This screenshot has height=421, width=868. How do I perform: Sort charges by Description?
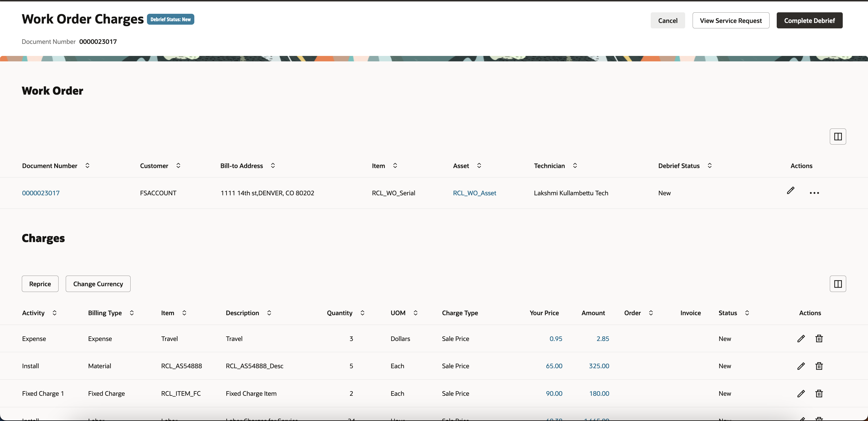(269, 313)
